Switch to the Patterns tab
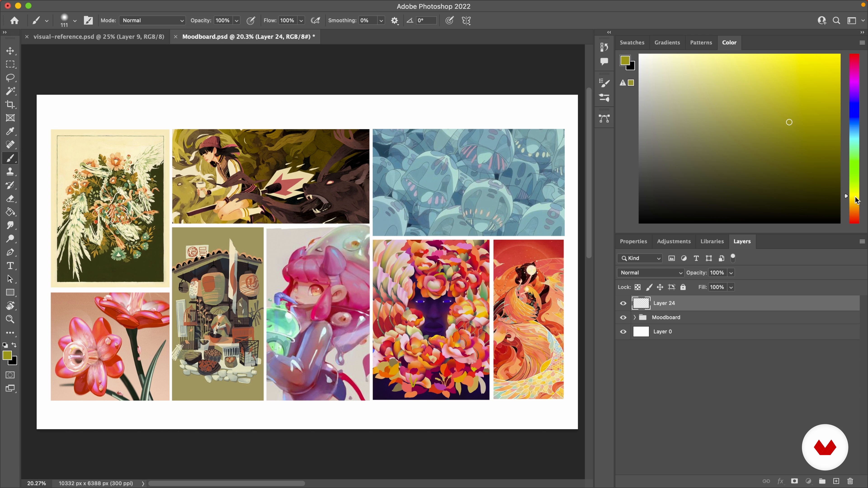Image resolution: width=868 pixels, height=488 pixels. pyautogui.click(x=701, y=43)
